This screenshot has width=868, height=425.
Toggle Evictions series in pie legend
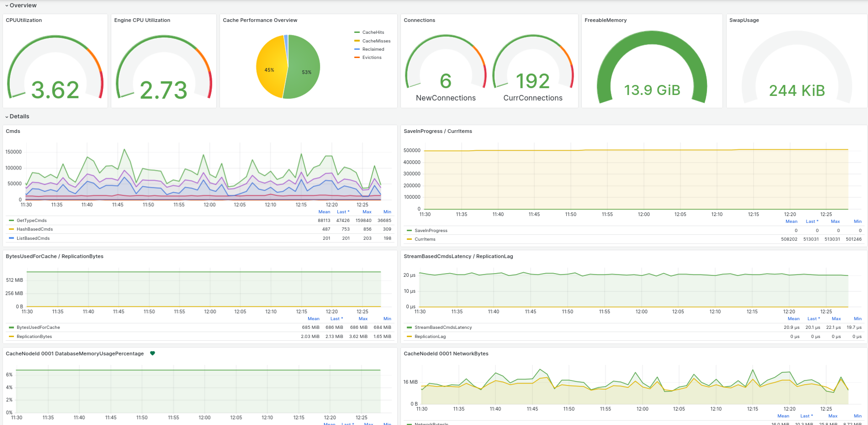tap(372, 57)
